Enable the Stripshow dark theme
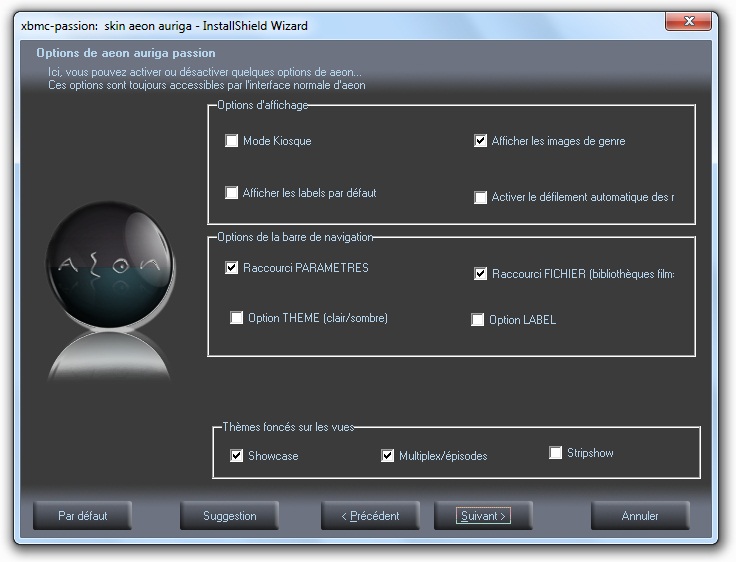 (x=556, y=453)
